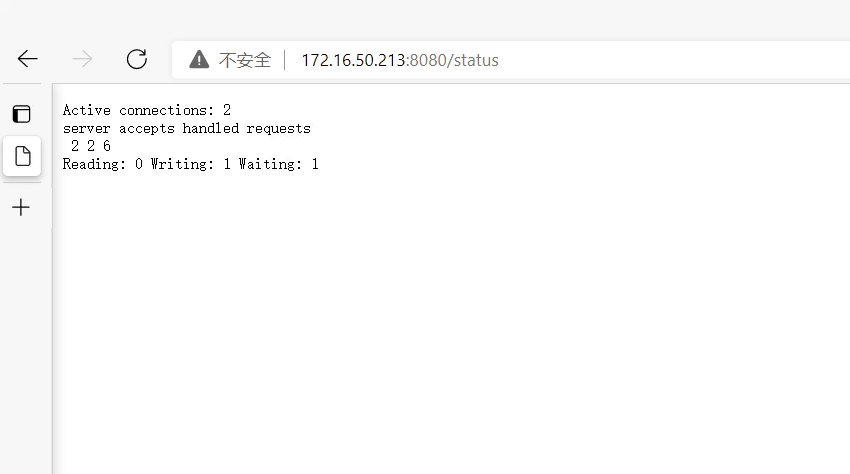Click the grayed-out forward arrow
Image resolution: width=850 pixels, height=474 pixels.
point(82,59)
